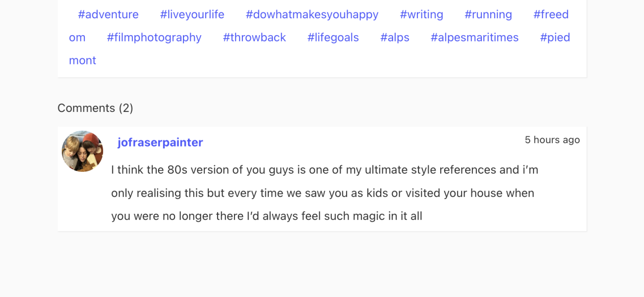The image size is (644, 297).
Task: Visit the jofraserpainter username link
Action: coord(160,143)
